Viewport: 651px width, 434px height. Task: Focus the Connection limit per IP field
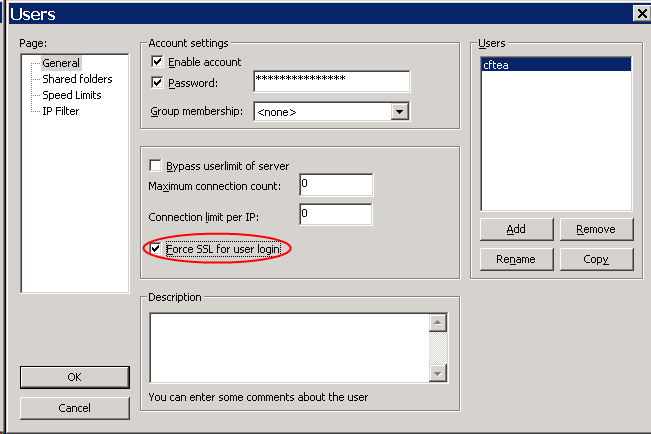(335, 214)
